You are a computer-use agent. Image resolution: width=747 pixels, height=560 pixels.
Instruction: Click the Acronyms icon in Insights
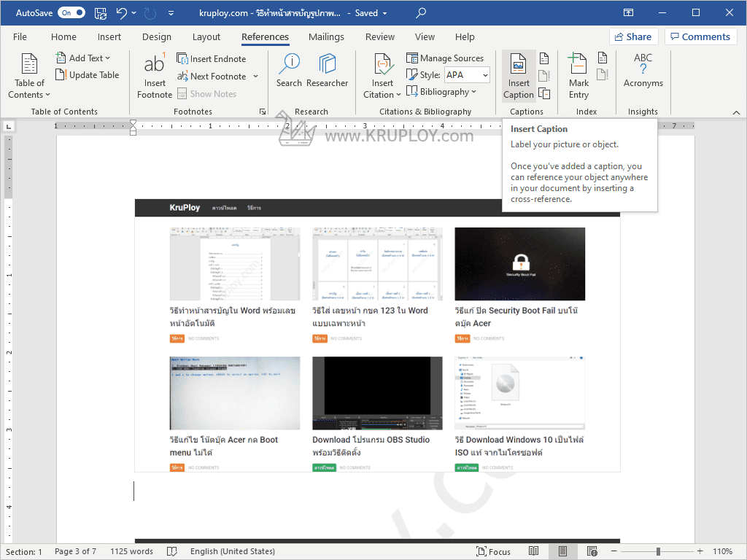(x=643, y=71)
